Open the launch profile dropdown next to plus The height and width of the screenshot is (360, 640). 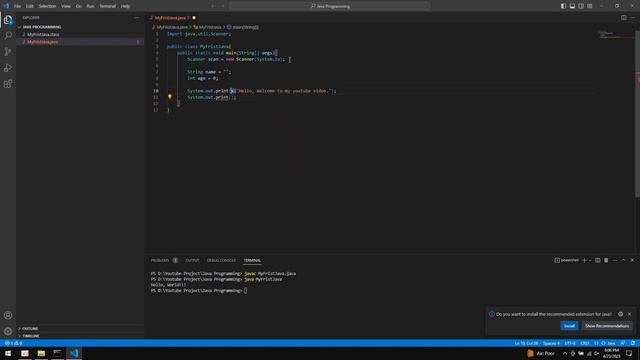[x=590, y=260]
